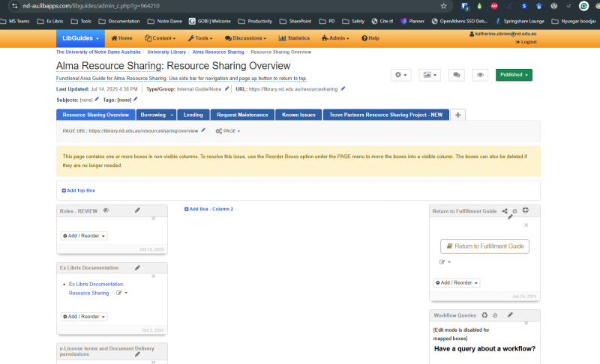Click Add Box - Column 2 link
The image size is (600, 364).
click(x=208, y=209)
